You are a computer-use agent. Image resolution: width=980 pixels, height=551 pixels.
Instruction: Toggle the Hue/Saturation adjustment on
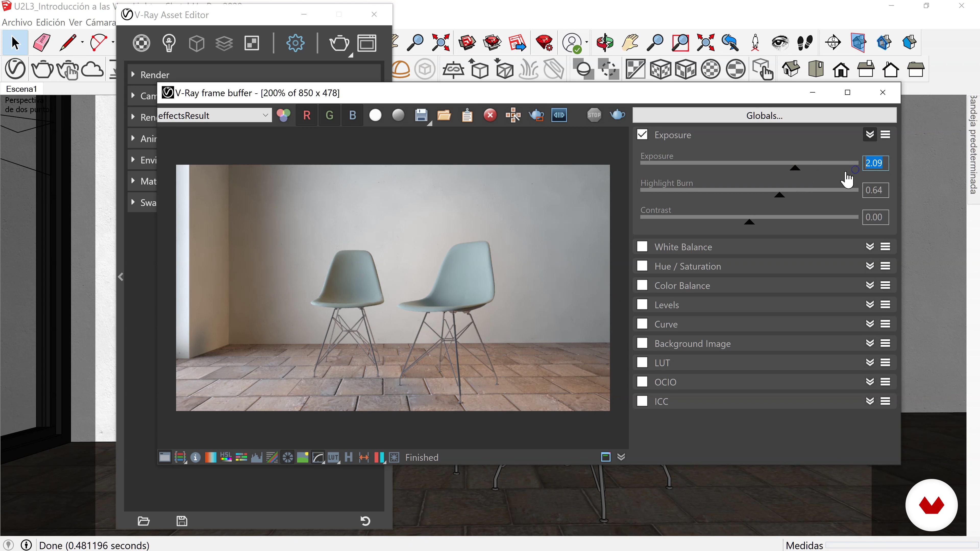[x=643, y=266]
